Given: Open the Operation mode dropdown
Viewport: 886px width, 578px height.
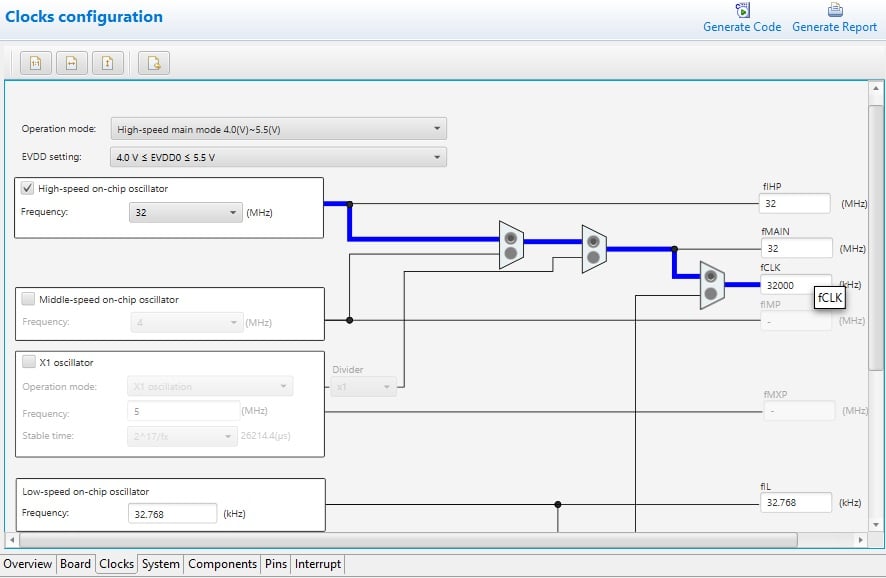Looking at the screenshot, I should tap(436, 128).
